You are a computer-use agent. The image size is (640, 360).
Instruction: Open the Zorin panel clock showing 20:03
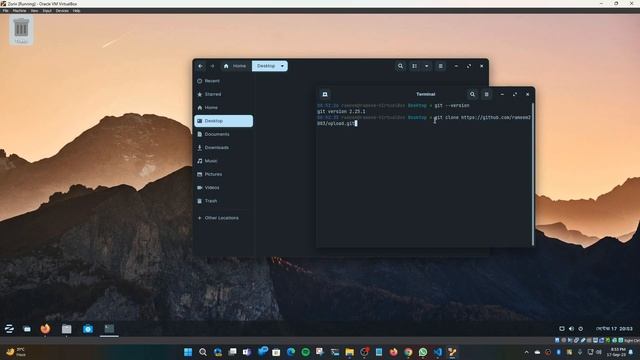point(614,329)
